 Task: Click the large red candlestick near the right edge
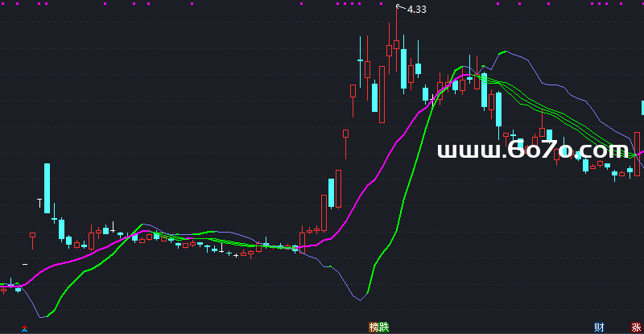tap(637, 155)
